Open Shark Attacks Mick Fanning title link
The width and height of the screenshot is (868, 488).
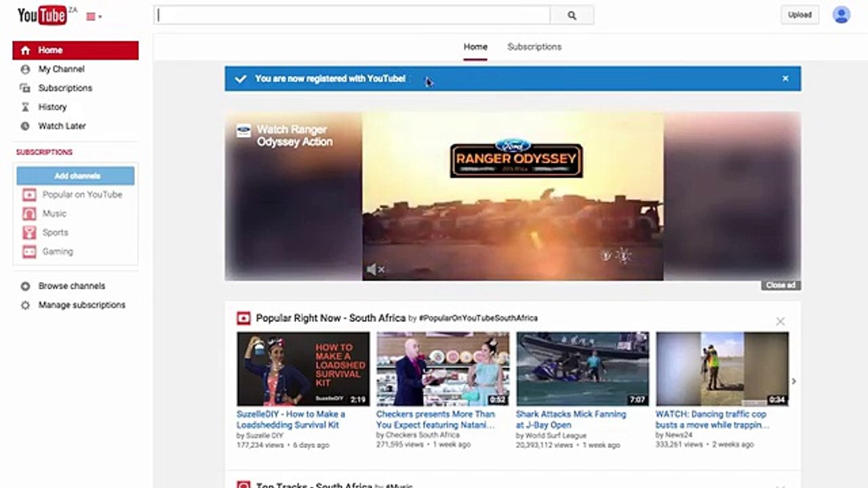click(x=571, y=420)
